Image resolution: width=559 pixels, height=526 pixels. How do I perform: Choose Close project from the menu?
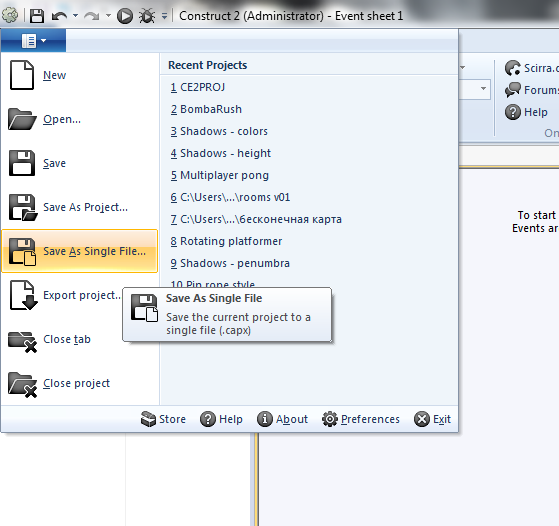[77, 383]
